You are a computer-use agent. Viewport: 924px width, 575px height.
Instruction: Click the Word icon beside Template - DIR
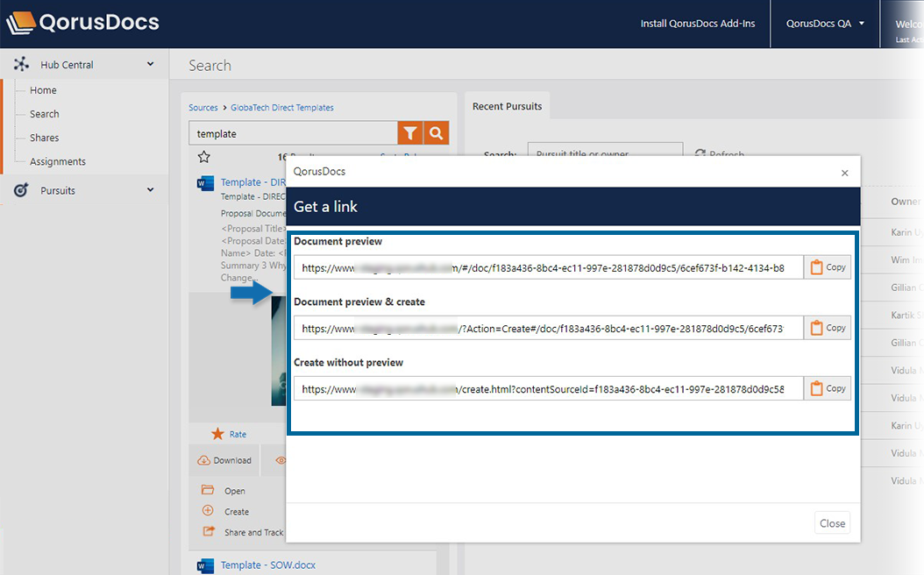click(205, 183)
